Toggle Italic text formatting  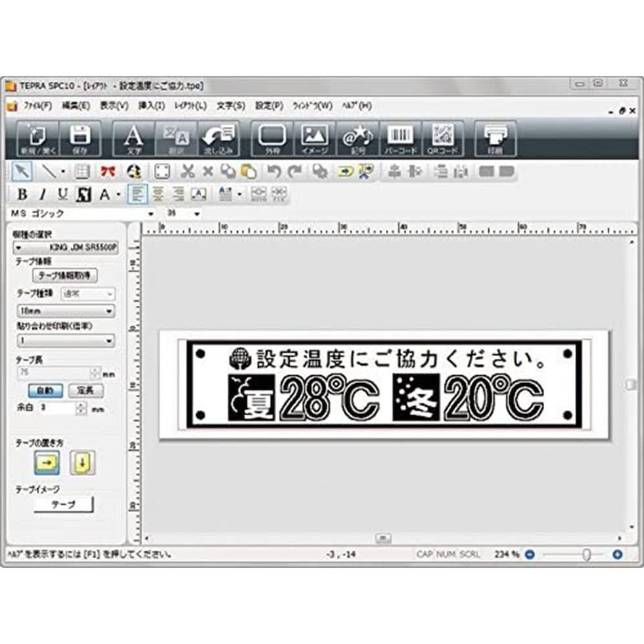click(42, 195)
